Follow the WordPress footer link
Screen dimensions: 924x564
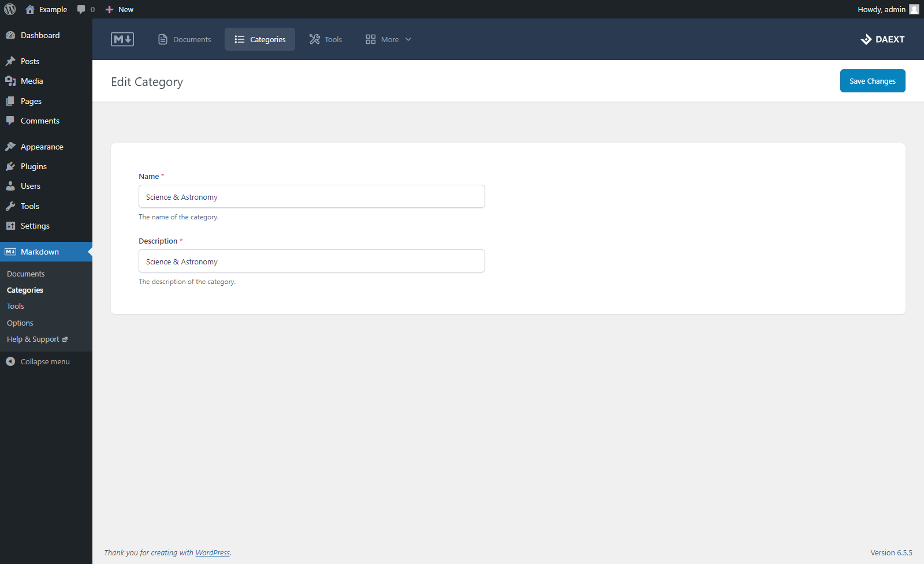(x=213, y=553)
